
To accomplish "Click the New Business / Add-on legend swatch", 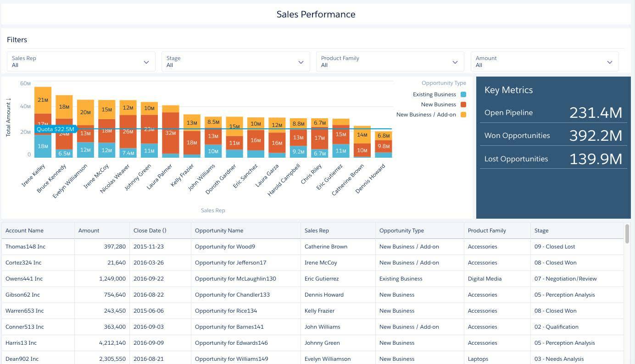I will 463,115.
